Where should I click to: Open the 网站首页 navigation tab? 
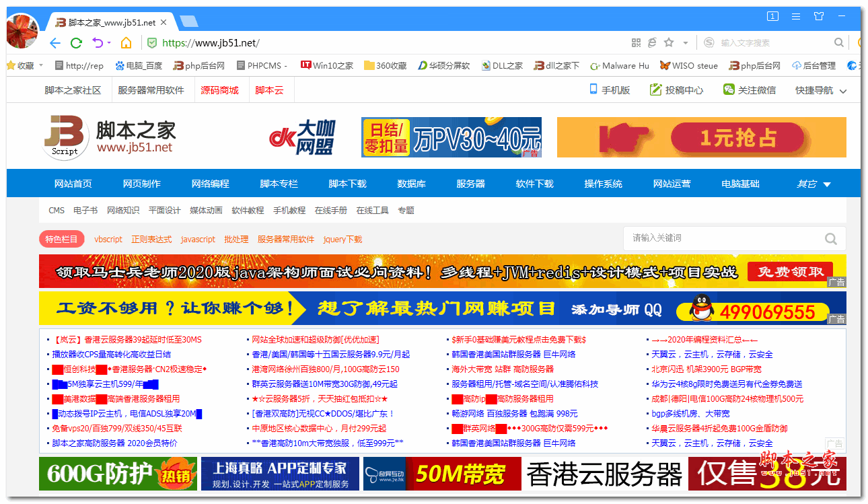(73, 184)
